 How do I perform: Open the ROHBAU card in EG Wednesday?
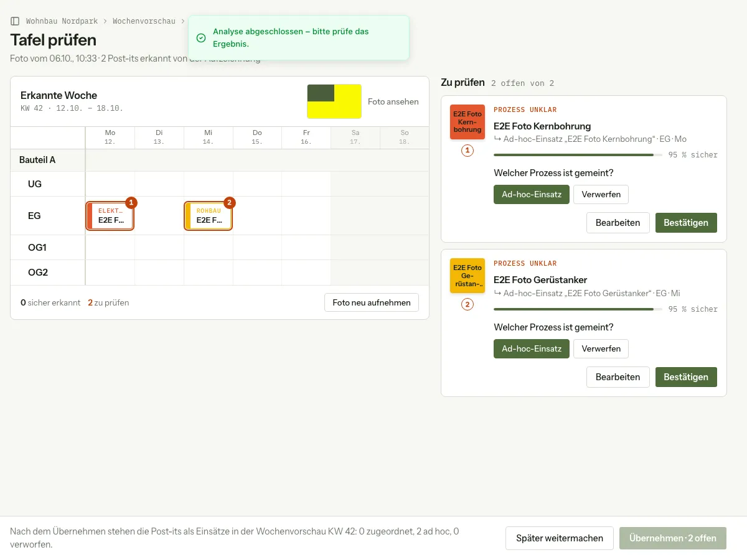tap(209, 216)
